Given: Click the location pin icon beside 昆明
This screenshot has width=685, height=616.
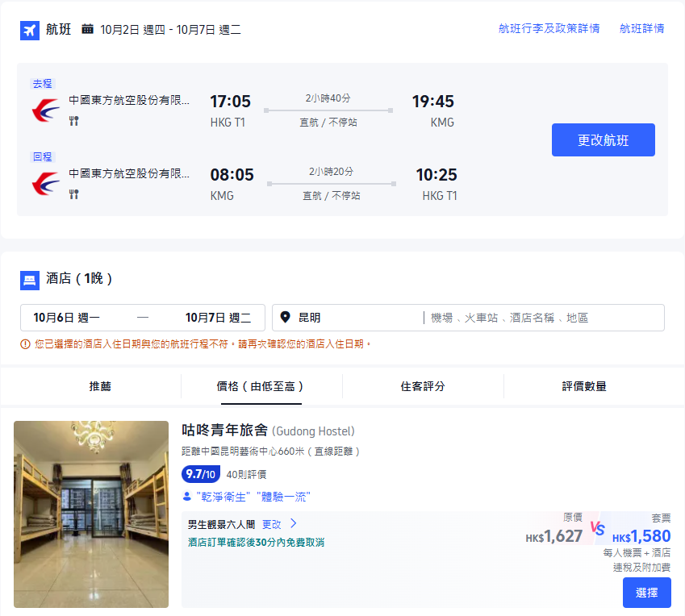Looking at the screenshot, I should click(286, 317).
